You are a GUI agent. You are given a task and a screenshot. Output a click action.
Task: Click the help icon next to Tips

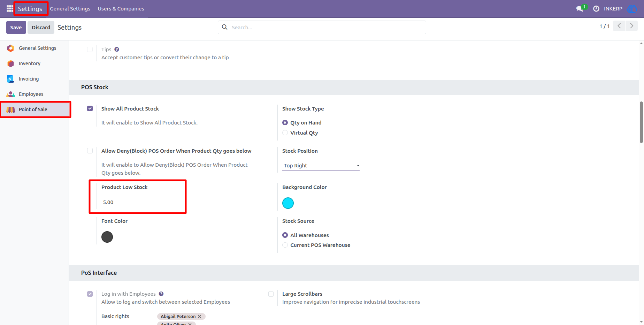pos(117,50)
